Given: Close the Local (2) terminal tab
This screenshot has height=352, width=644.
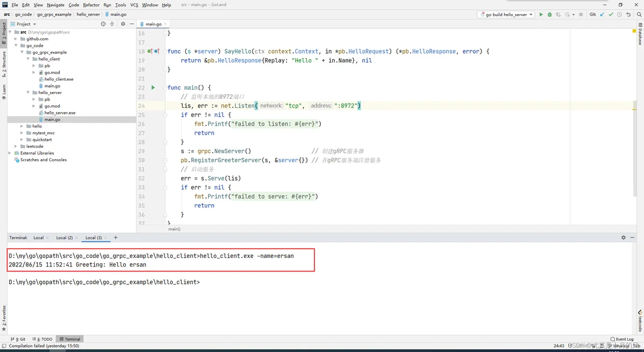Looking at the screenshot, I should (76, 238).
